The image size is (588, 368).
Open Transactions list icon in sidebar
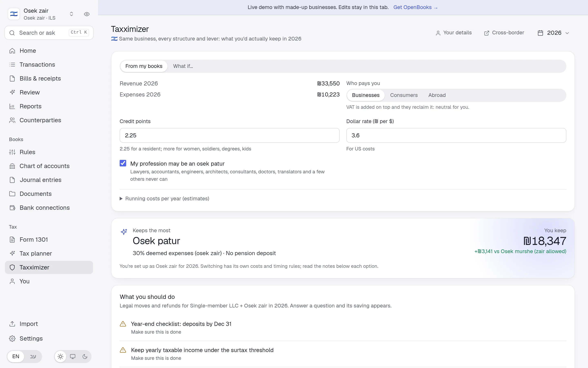click(x=12, y=64)
